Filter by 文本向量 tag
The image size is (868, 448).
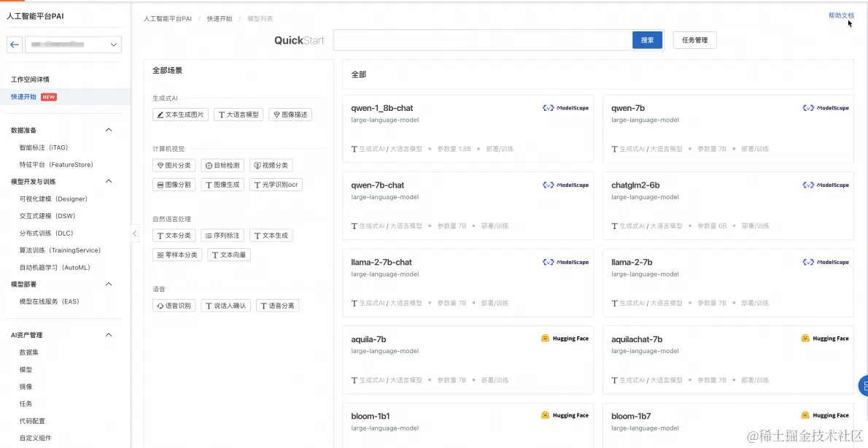pos(228,255)
